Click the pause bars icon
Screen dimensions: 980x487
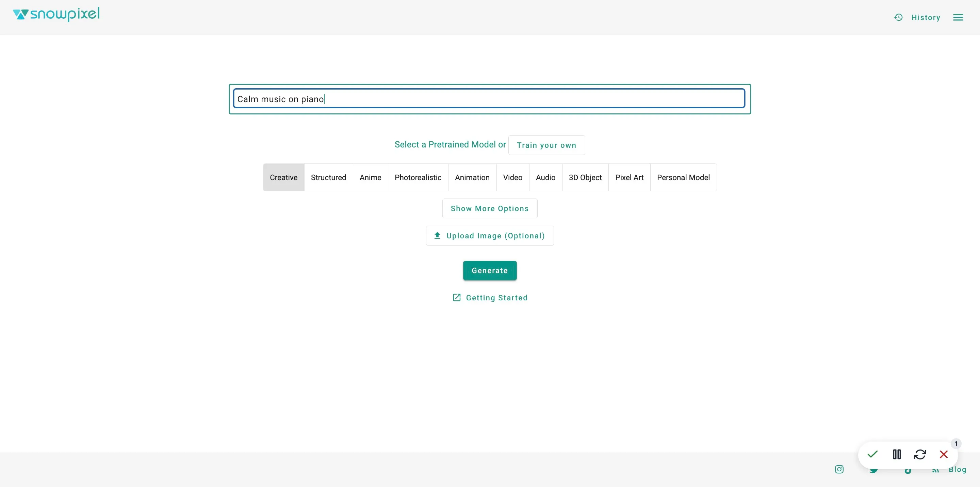pos(897,454)
